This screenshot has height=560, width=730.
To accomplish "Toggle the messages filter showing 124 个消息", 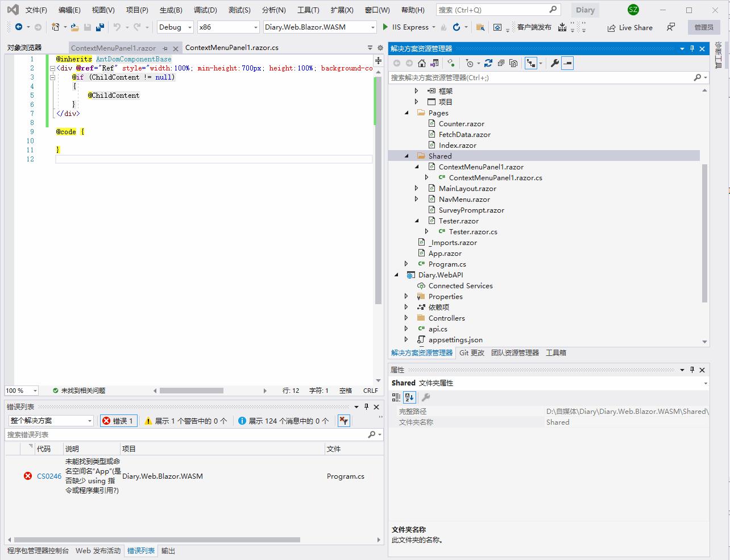I will click(x=284, y=421).
